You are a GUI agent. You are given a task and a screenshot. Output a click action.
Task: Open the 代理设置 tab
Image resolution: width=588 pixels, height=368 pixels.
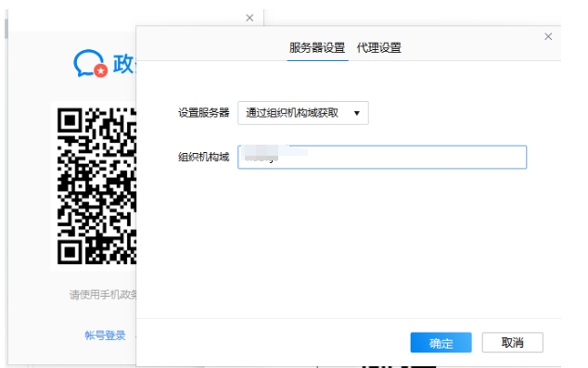[378, 48]
